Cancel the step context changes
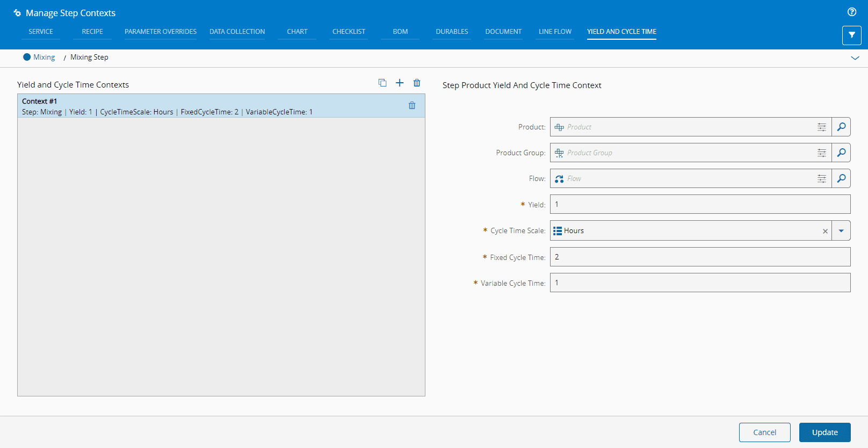Screen dimensions: 868x448 point(764,432)
